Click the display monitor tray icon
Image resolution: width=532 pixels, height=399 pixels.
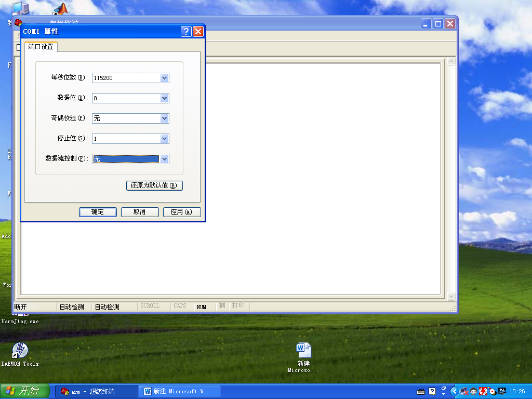tap(502, 392)
